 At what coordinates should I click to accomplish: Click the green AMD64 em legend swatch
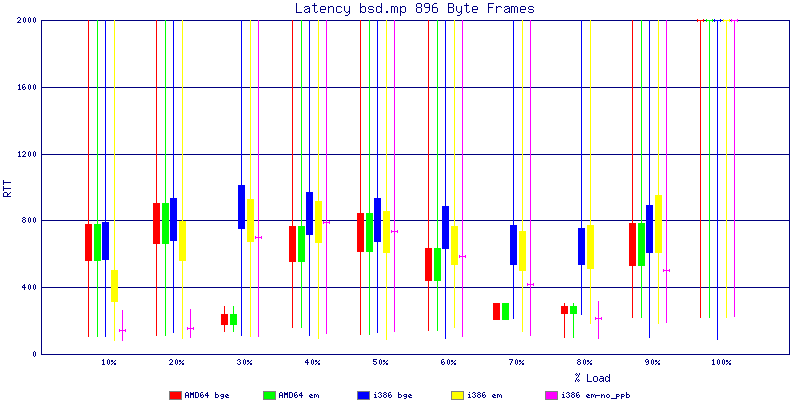point(269,395)
